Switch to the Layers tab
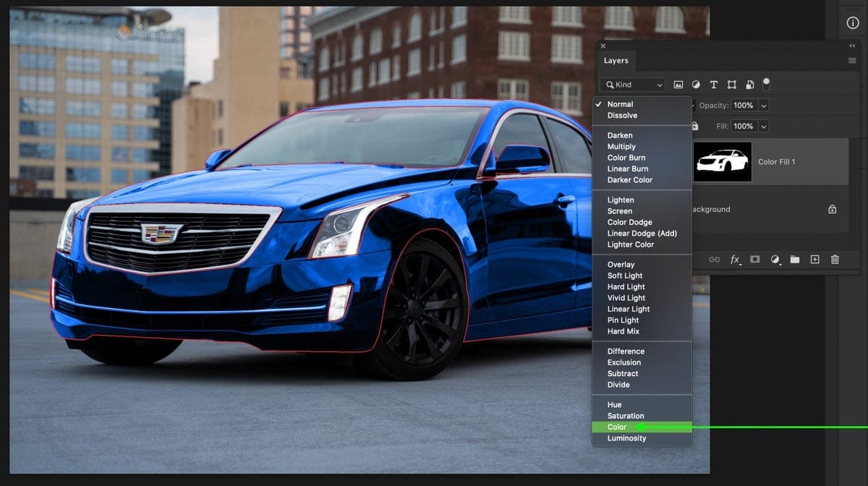This screenshot has height=486, width=868. coord(616,61)
